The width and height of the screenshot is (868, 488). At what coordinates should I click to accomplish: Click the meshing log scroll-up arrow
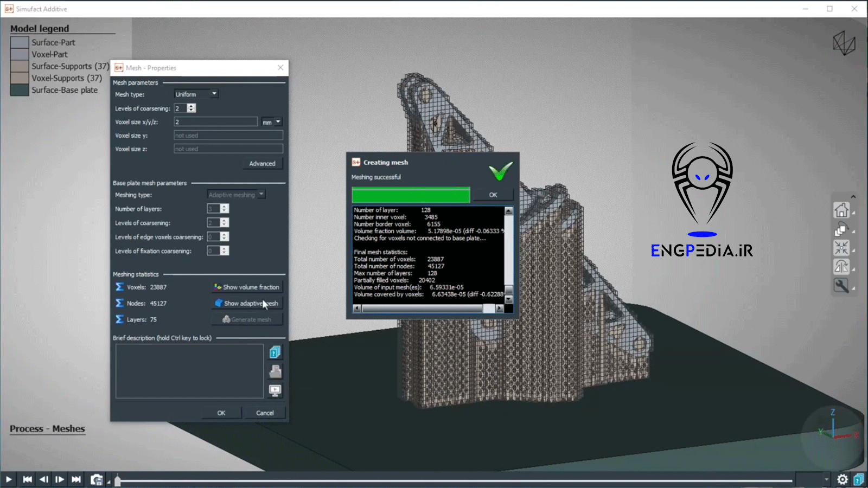click(x=508, y=211)
